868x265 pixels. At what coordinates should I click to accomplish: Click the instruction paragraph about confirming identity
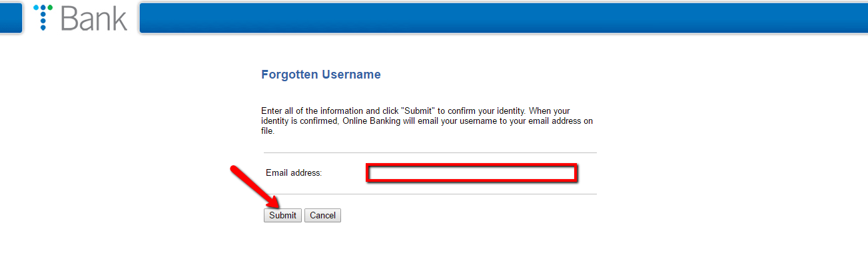(x=427, y=121)
